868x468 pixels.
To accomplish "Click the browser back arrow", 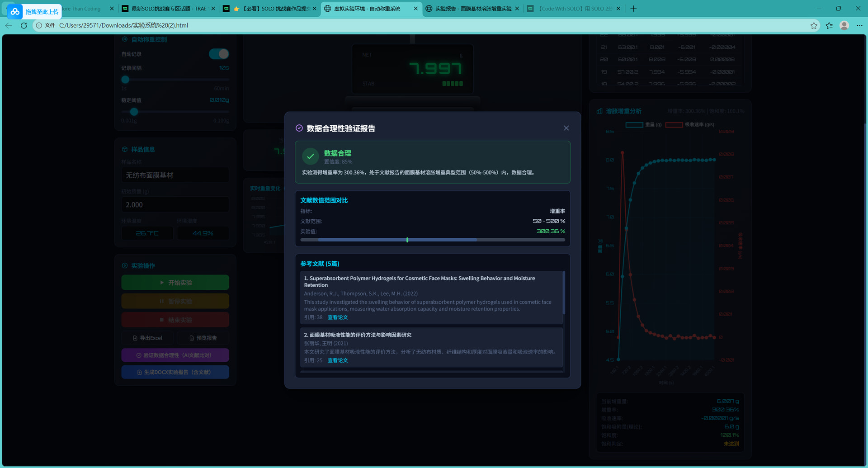I will (9, 25).
